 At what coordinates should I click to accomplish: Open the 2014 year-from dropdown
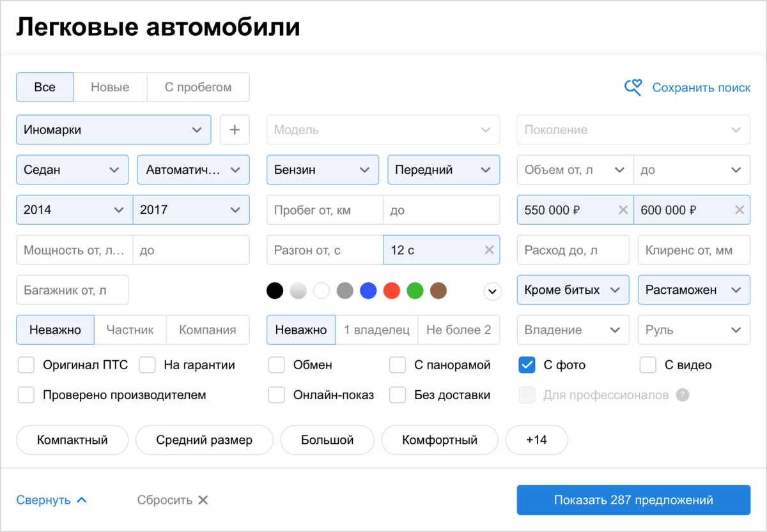point(74,210)
